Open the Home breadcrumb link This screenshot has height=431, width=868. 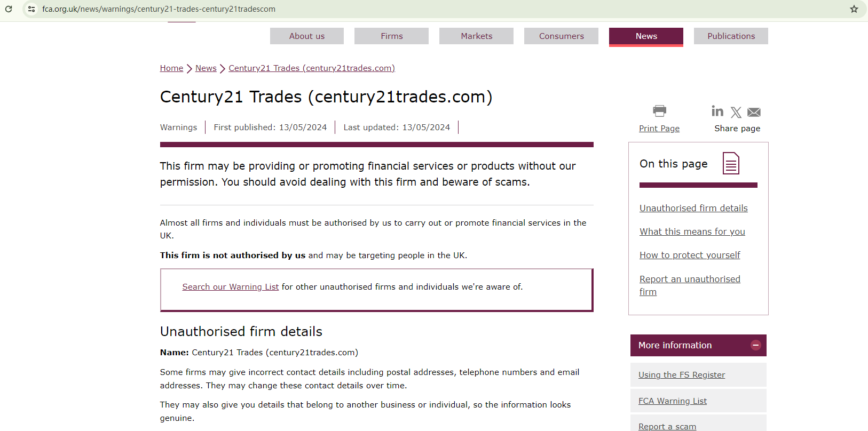pos(171,68)
